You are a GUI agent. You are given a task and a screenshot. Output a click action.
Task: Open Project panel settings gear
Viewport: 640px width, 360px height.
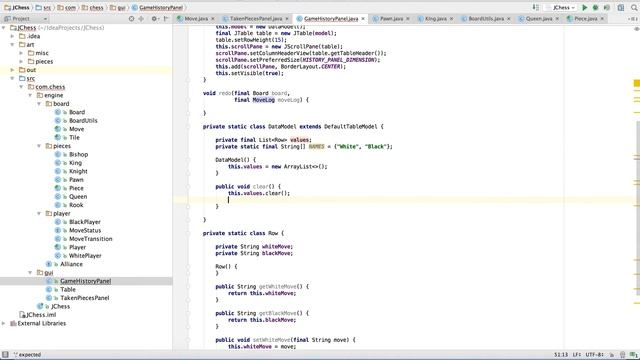[x=154, y=19]
